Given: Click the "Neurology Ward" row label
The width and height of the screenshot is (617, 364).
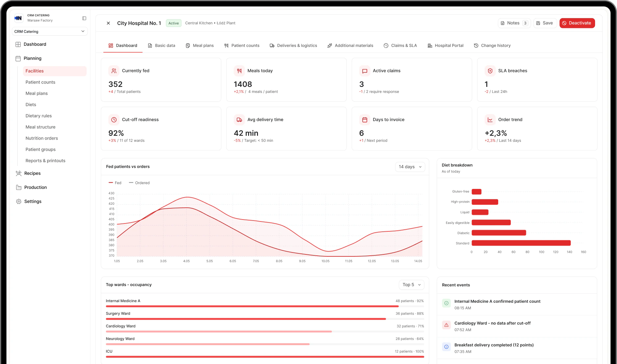Looking at the screenshot, I should [120, 339].
